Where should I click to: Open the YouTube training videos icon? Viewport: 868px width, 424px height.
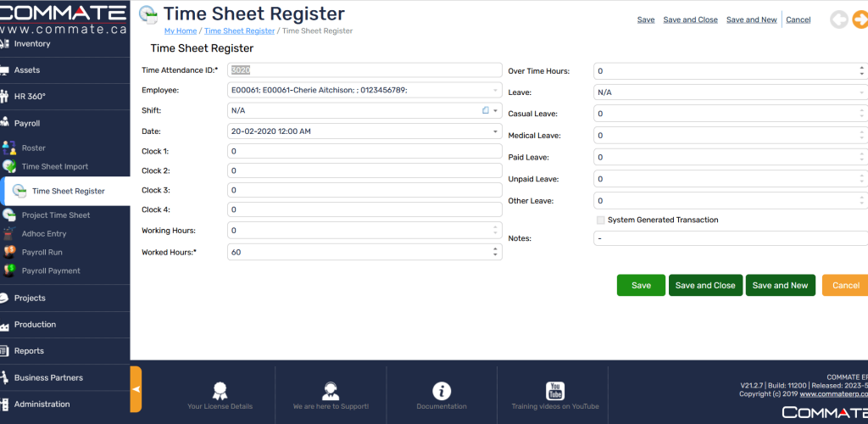click(x=554, y=391)
